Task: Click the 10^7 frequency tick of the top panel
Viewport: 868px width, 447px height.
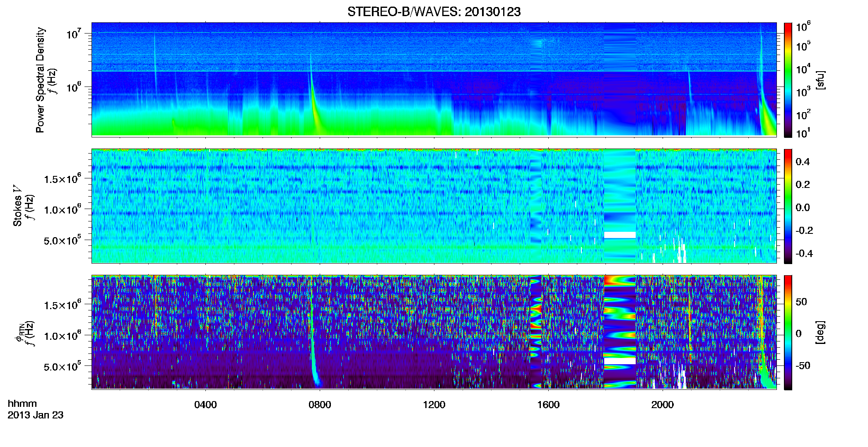Action: click(74, 34)
